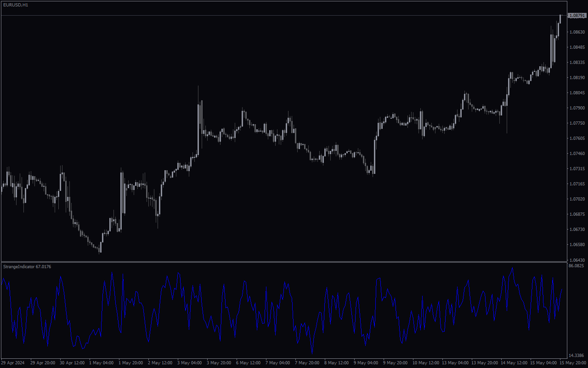Click the 1 May 20:00 time label
Viewport: 588px width, 368px height.
(x=130, y=363)
